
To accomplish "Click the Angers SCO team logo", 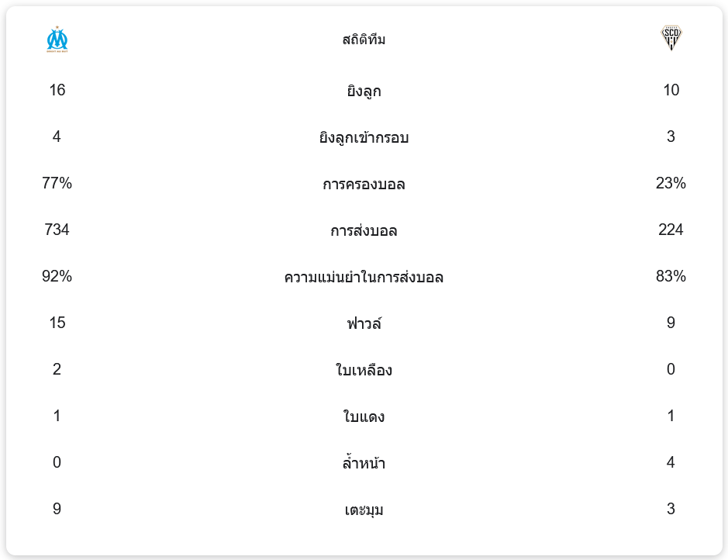I will pos(671,37).
